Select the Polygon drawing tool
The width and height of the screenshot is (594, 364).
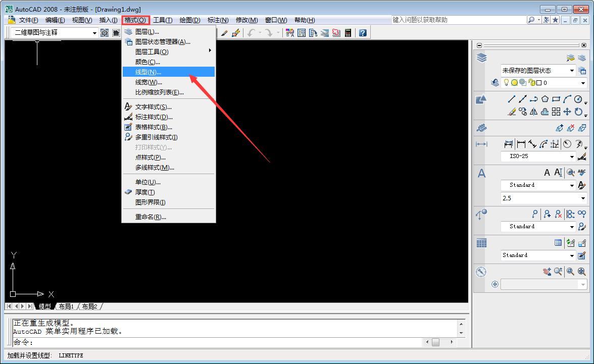pos(545,98)
